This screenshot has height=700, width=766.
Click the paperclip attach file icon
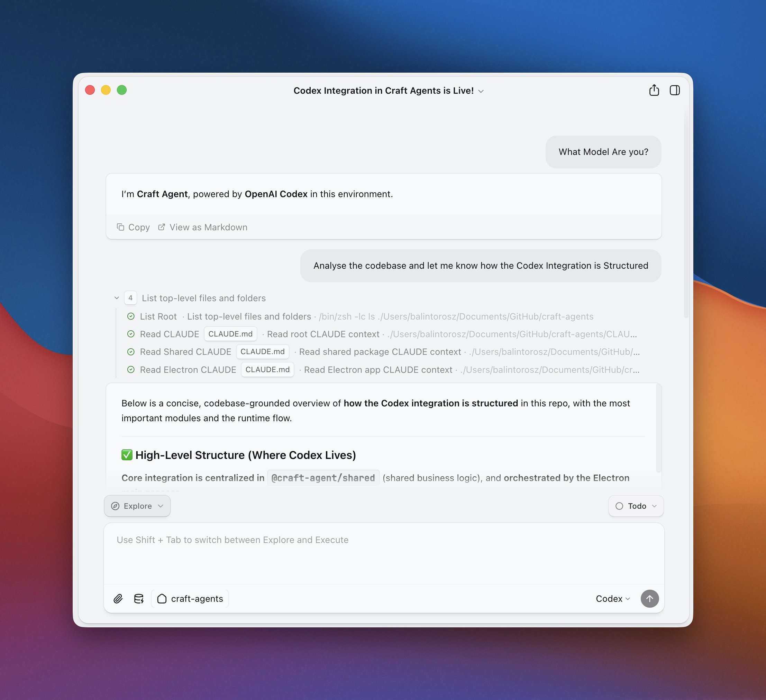click(x=118, y=599)
